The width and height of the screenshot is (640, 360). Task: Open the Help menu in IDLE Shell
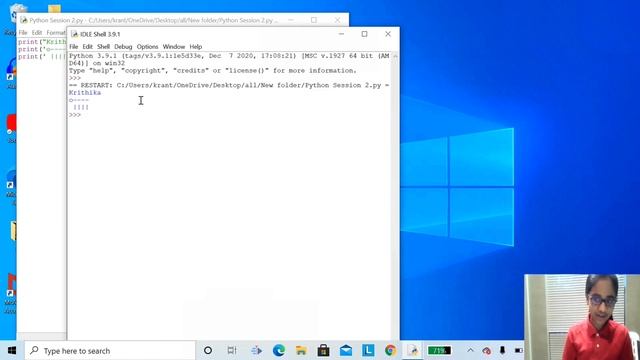click(196, 47)
